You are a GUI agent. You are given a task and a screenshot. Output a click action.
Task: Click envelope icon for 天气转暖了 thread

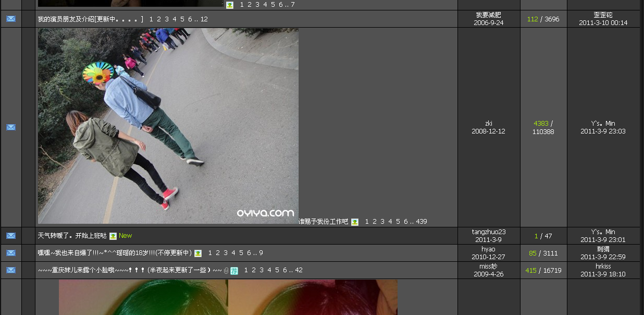click(10, 236)
